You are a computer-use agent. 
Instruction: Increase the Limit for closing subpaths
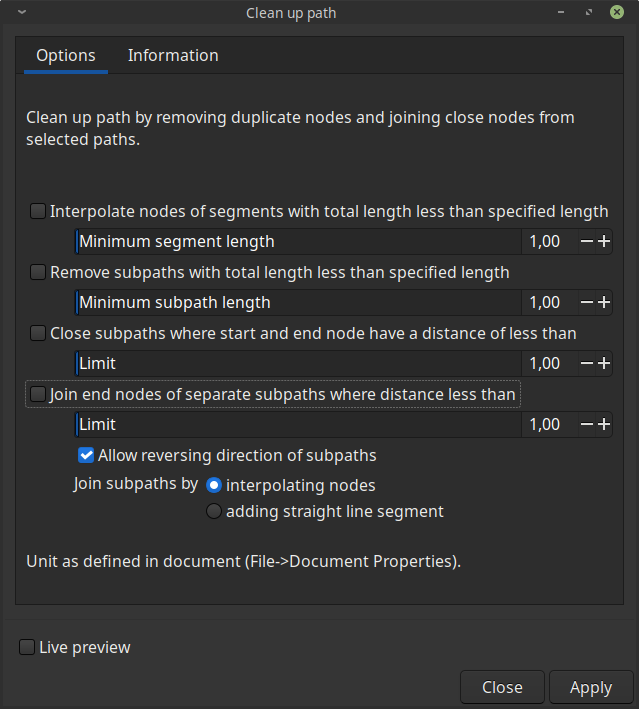[x=604, y=364]
